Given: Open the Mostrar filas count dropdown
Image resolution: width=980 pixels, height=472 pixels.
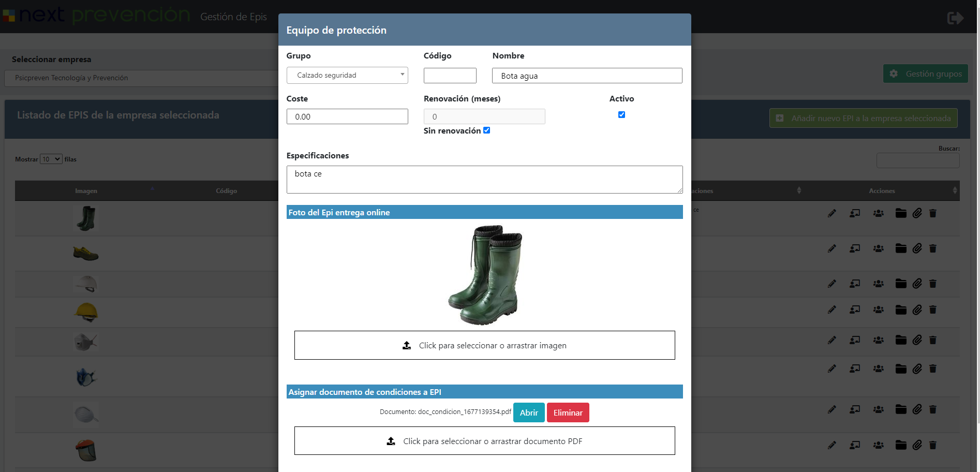Looking at the screenshot, I should pyautogui.click(x=51, y=159).
